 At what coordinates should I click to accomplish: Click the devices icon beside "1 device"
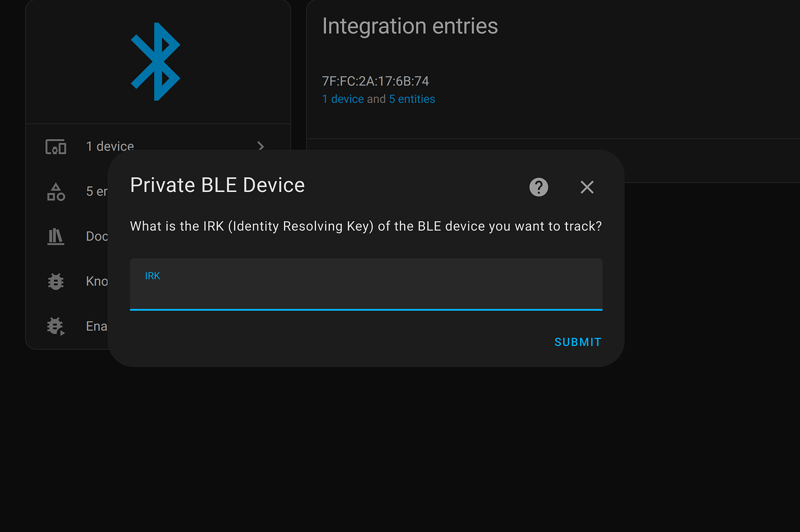pyautogui.click(x=55, y=147)
